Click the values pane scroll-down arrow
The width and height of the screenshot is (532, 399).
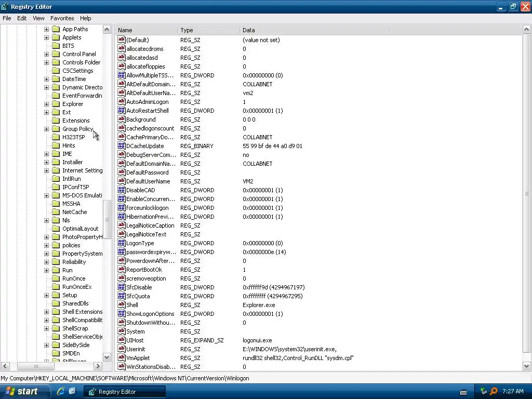coord(527,366)
